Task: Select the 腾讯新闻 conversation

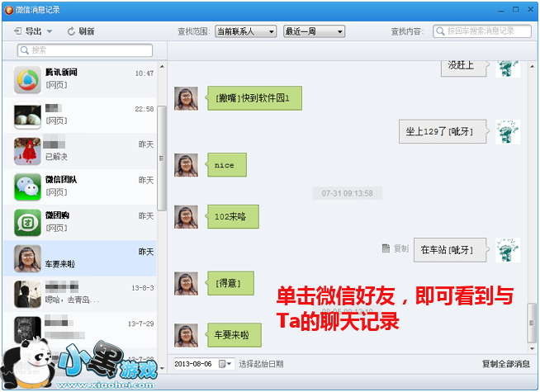Action: pyautogui.click(x=80, y=79)
